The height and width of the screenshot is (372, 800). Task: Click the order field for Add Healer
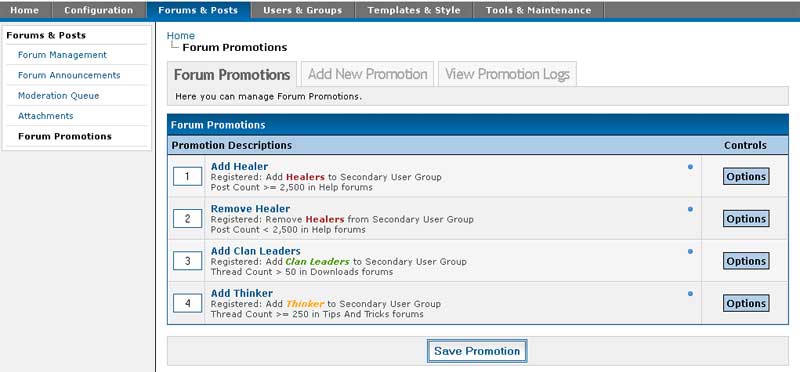point(188,177)
